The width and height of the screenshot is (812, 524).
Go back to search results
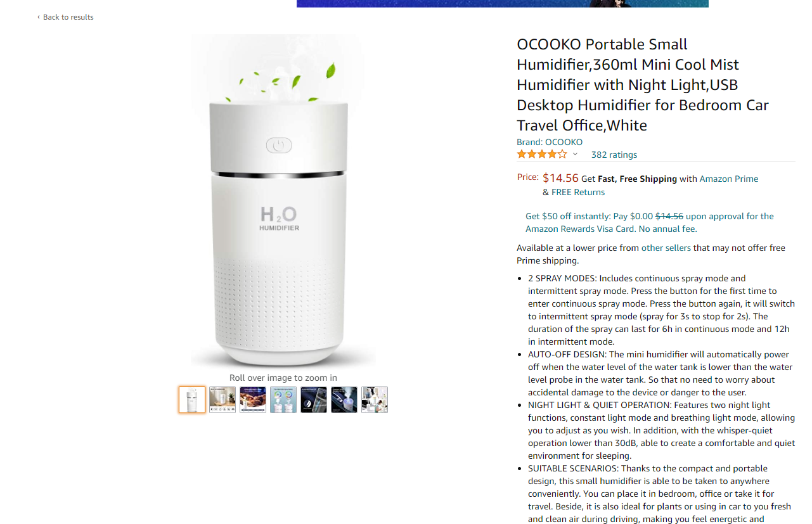[x=65, y=17]
